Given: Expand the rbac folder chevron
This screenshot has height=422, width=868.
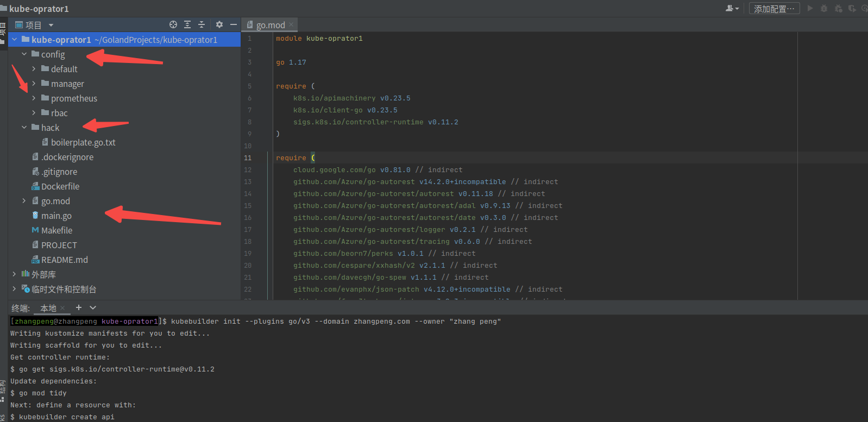Looking at the screenshot, I should pos(34,112).
